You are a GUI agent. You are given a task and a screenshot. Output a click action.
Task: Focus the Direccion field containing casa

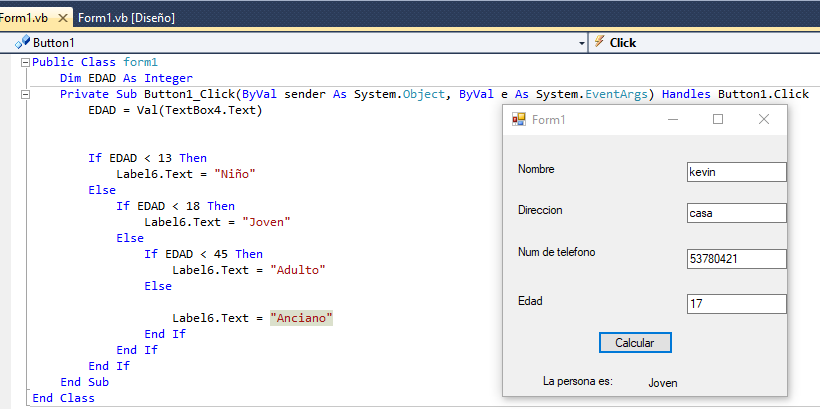point(736,213)
